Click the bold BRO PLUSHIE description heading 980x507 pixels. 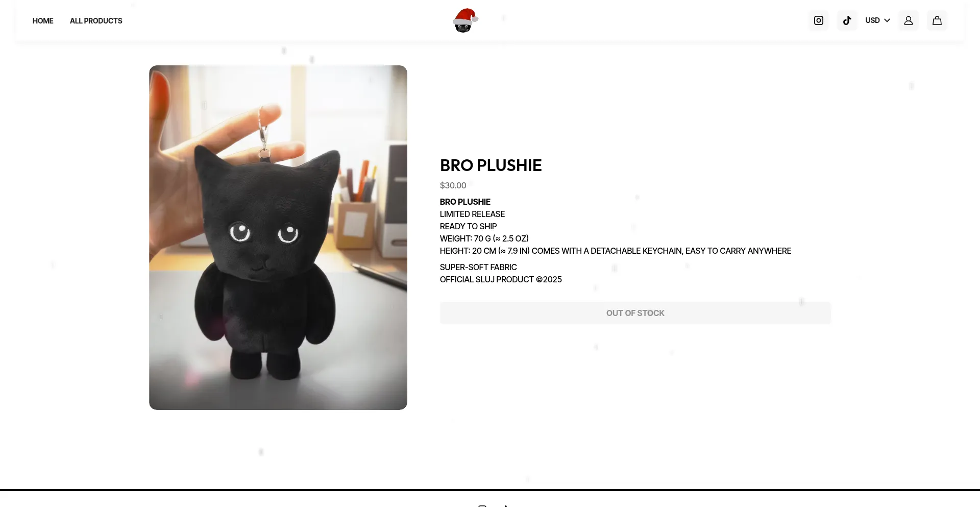[465, 202]
